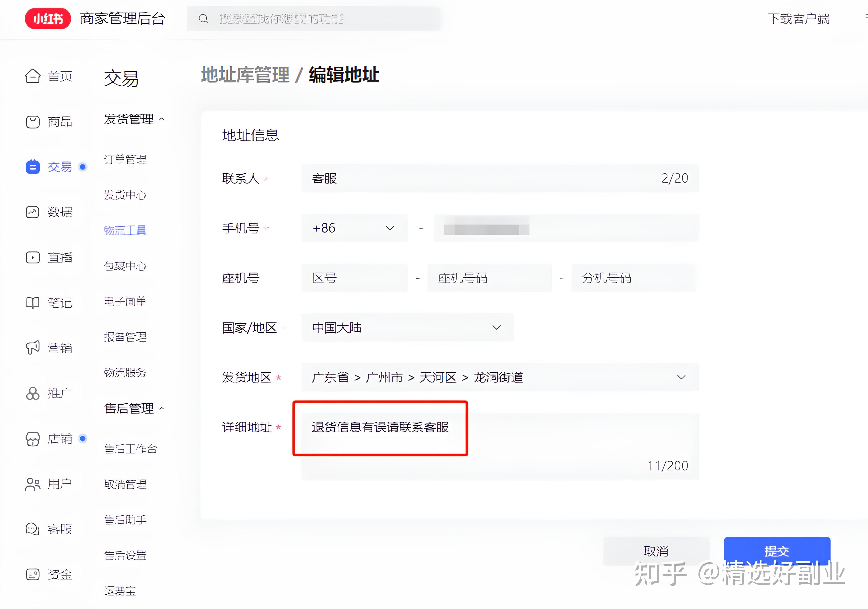Viewport: 868px width, 609px height.
Task: Open 营销 megaphone icon in sidebar
Action: pos(33,348)
